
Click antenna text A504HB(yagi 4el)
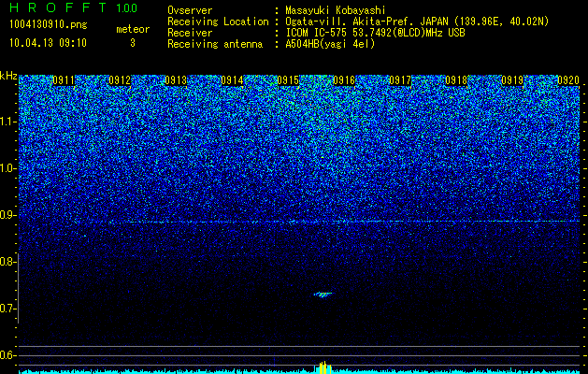click(330, 44)
